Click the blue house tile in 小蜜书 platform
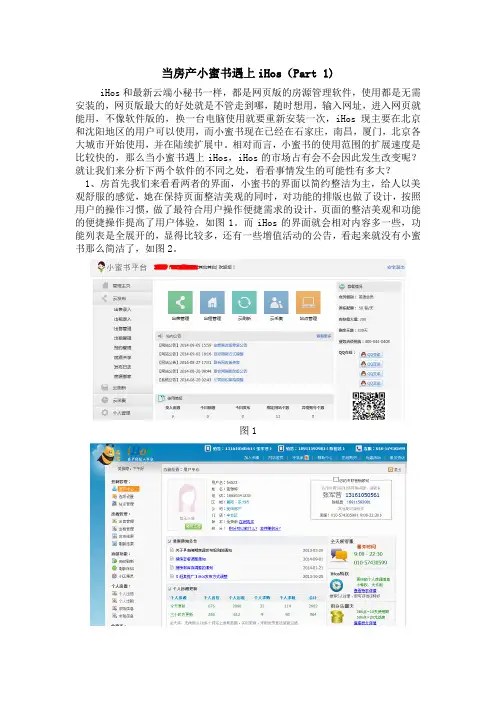 pyautogui.click(x=212, y=303)
